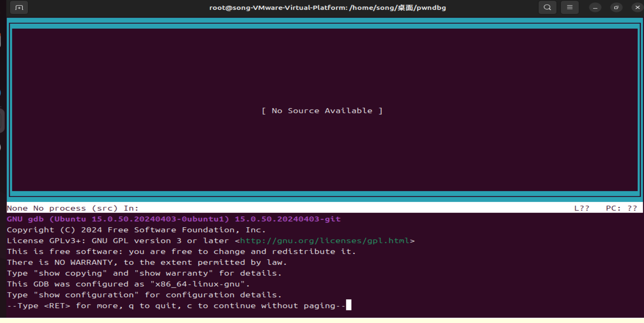Viewport: 644px width, 323px height.
Task: Click the paging prompt line
Action: click(176, 306)
